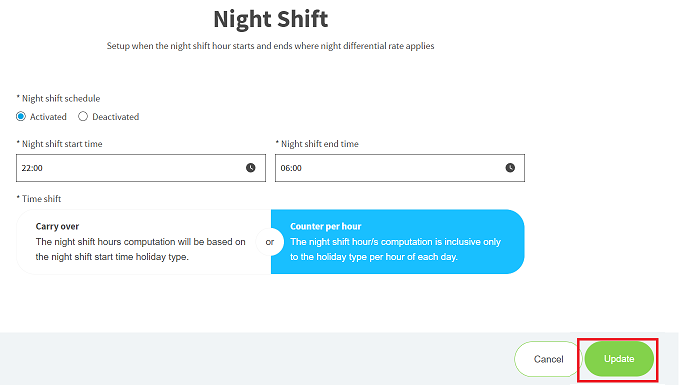Choose the Counter per hour option
682x385 pixels.
coord(398,242)
